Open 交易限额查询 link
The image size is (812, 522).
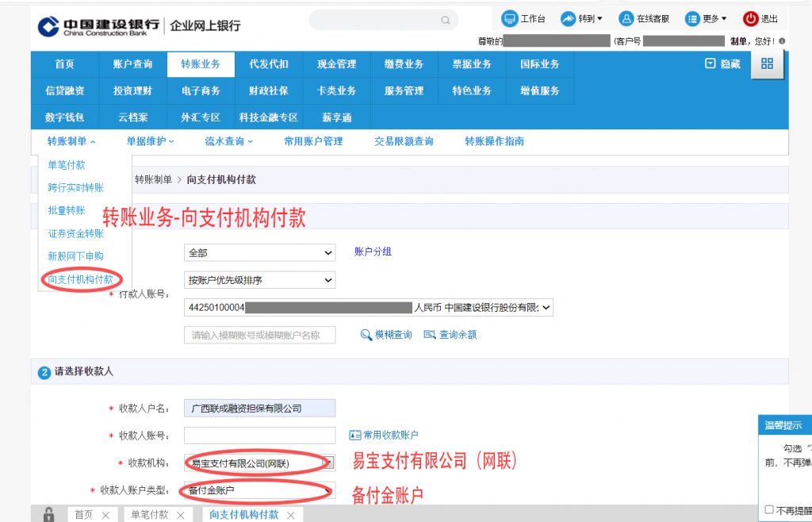(404, 141)
